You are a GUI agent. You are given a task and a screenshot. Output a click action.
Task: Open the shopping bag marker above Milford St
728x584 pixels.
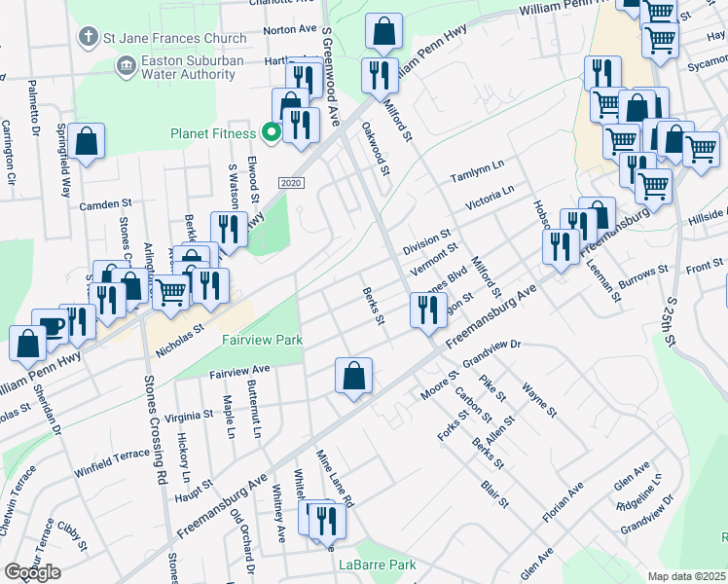click(x=383, y=34)
